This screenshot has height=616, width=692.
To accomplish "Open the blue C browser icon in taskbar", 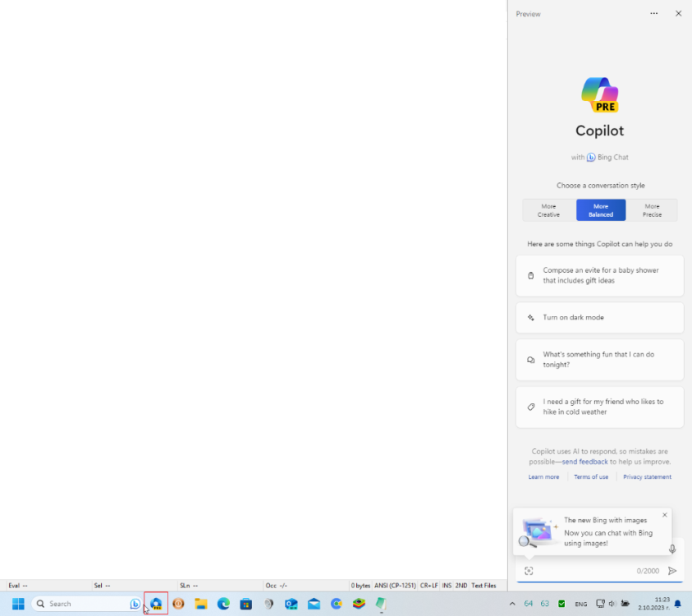I will [337, 603].
